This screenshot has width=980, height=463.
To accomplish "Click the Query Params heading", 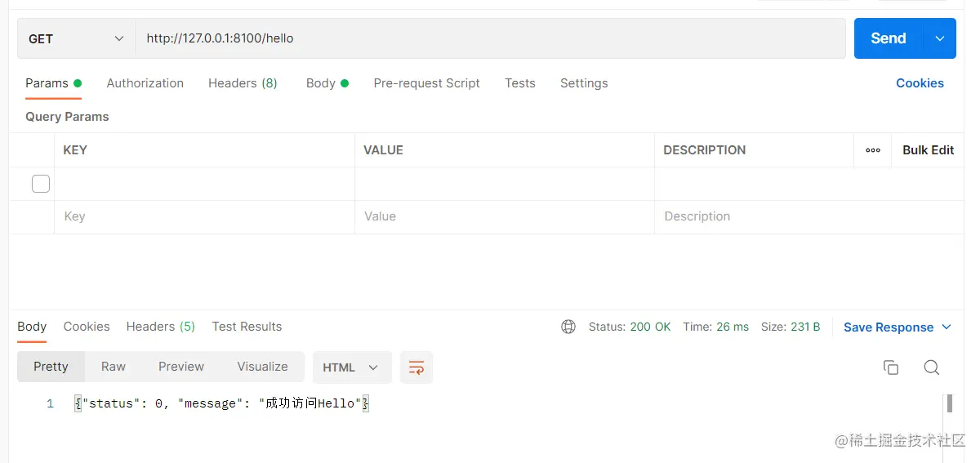I will 67,117.
